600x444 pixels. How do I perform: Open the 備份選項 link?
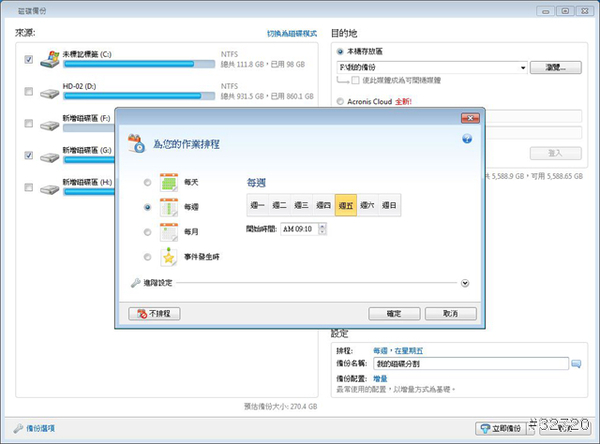coord(41,428)
